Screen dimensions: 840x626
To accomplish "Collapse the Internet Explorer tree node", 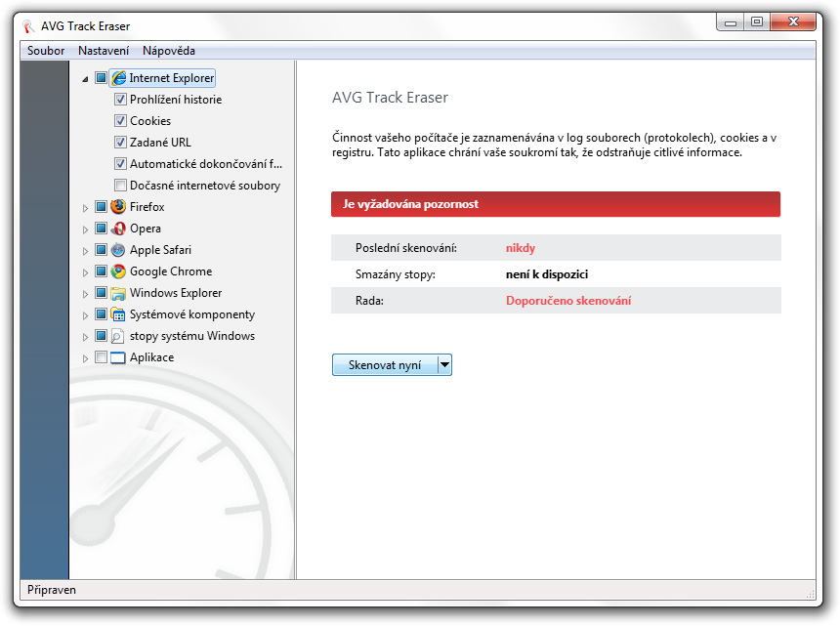I will click(85, 79).
